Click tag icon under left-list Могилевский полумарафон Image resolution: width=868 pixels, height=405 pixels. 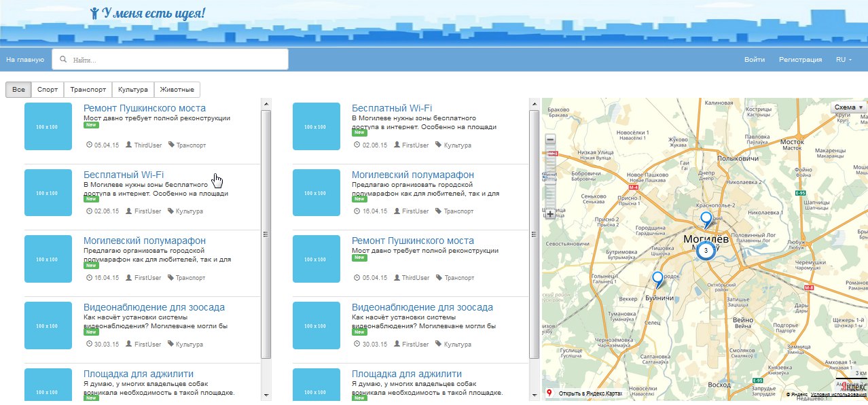coord(171,278)
